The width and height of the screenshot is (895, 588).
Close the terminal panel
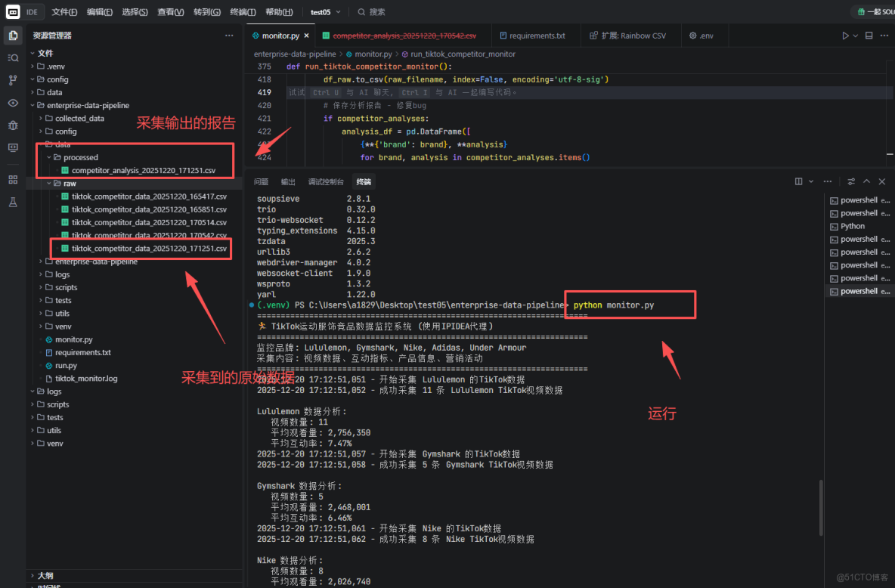pos(882,181)
